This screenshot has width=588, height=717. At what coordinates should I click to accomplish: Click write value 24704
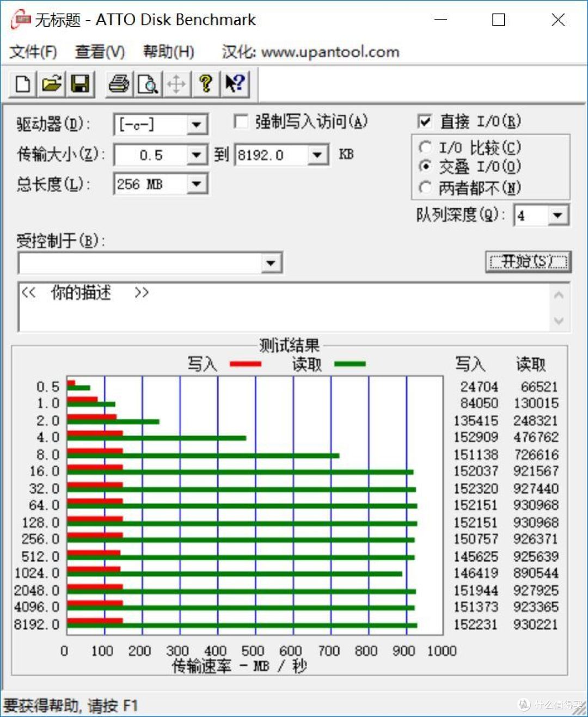coord(479,387)
